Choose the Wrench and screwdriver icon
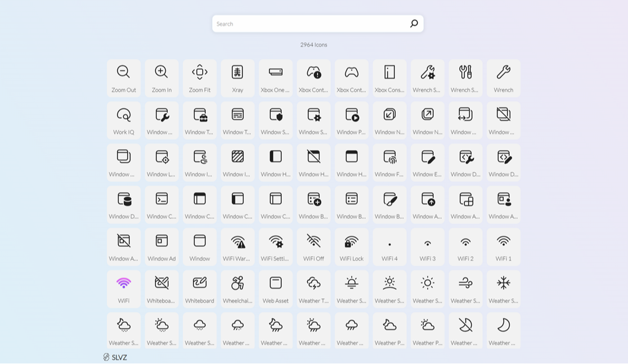The width and height of the screenshot is (628, 364). coord(465,78)
